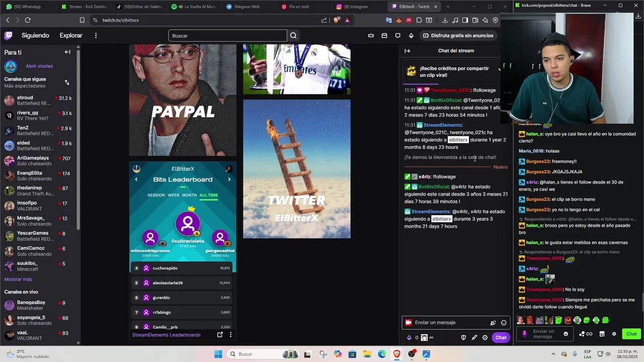Screen dimensions: 644x362
Task: Click the search magnifier button on Twitch
Action: [x=293, y=36]
